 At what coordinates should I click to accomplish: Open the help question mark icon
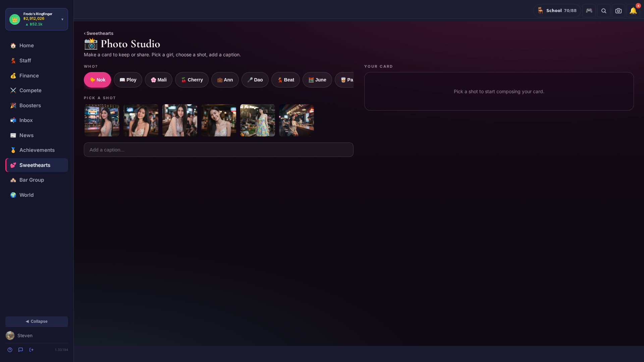(x=10, y=350)
